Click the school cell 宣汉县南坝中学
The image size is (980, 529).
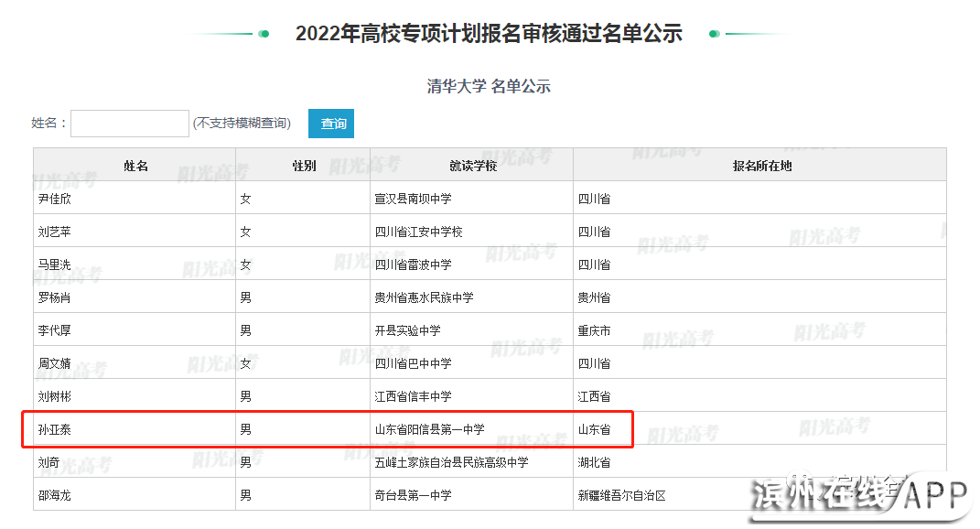413,199
